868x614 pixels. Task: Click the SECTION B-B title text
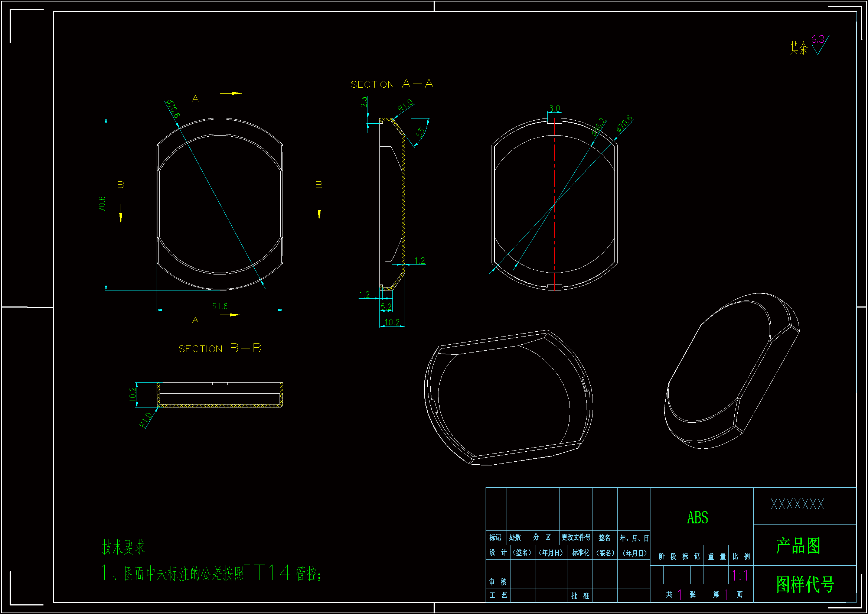[220, 348]
